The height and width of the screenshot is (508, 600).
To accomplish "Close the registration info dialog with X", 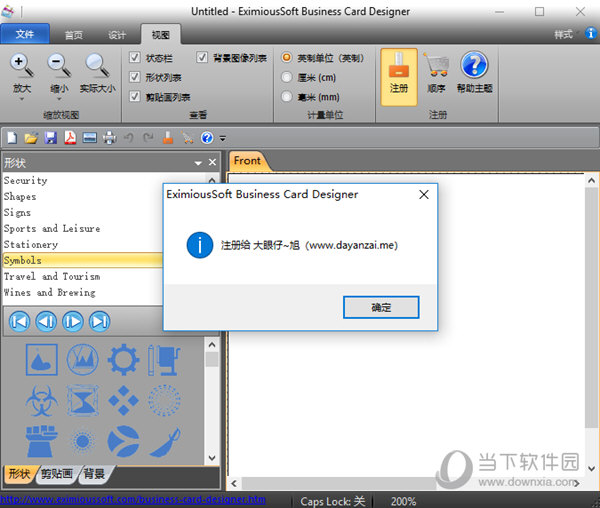I will [424, 195].
